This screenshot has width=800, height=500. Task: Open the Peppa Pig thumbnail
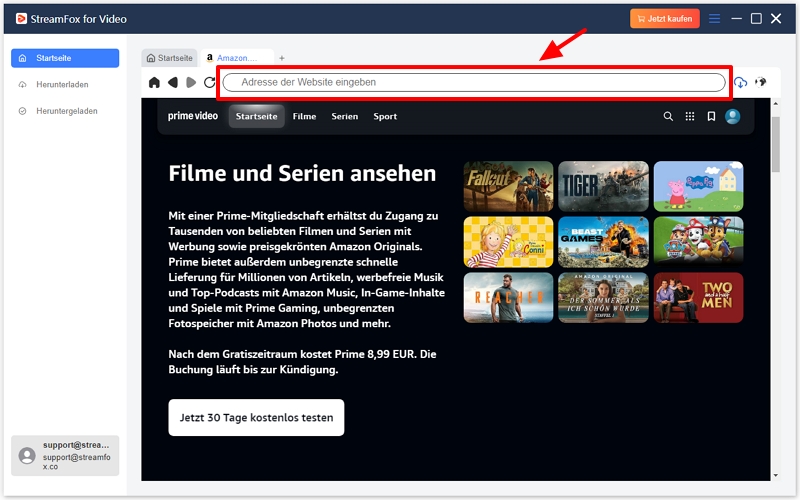pyautogui.click(x=698, y=186)
